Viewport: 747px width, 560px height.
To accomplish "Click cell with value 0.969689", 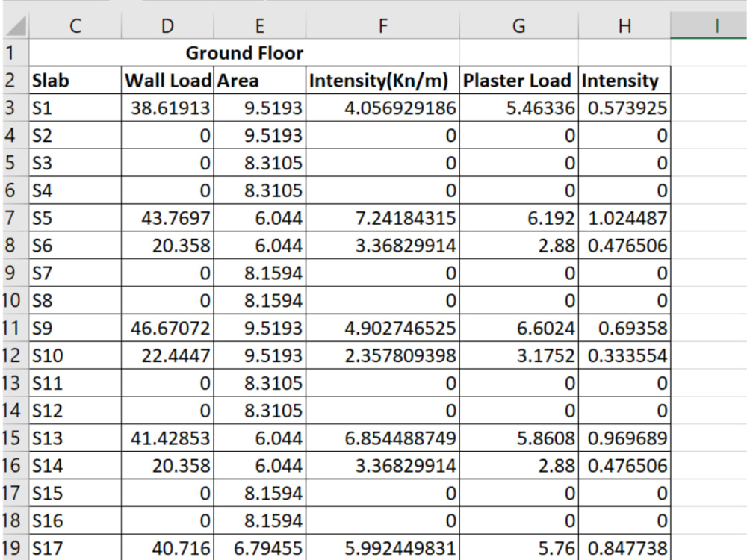I will 624,438.
